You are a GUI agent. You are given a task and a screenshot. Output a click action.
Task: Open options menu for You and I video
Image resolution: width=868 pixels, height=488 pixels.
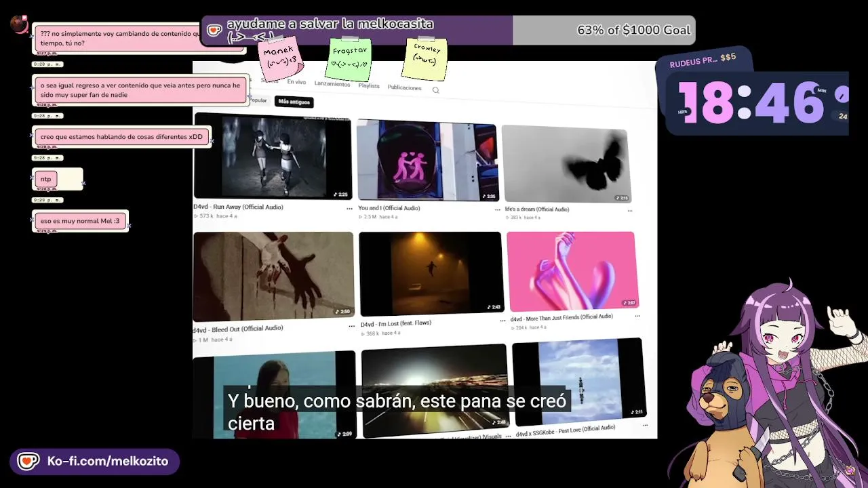[497, 210]
